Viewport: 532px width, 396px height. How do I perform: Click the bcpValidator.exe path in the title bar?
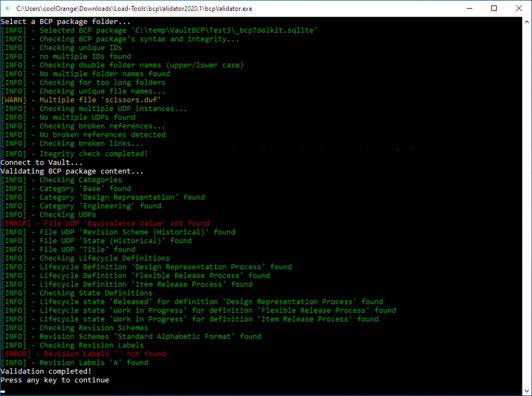(134, 8)
